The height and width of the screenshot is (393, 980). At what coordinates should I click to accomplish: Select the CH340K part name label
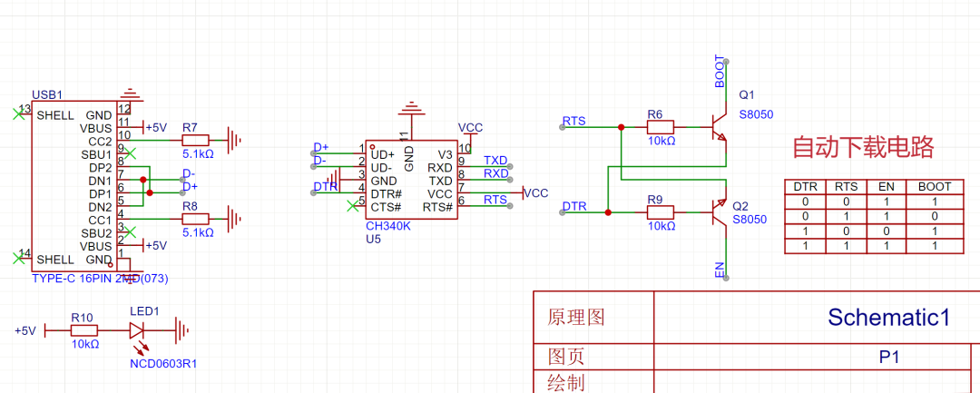388,226
